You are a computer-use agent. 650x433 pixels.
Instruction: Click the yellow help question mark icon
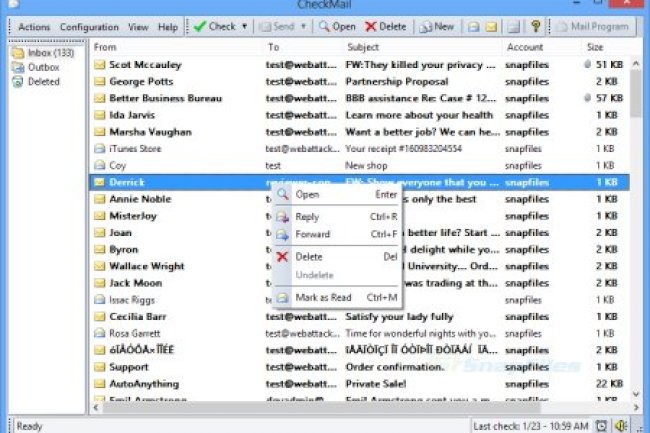click(535, 26)
